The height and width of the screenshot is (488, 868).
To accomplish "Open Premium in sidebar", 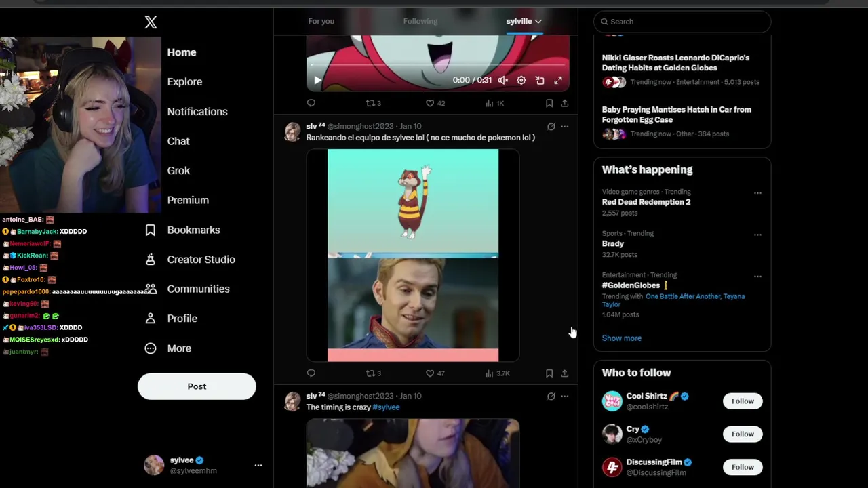I will click(x=188, y=201).
